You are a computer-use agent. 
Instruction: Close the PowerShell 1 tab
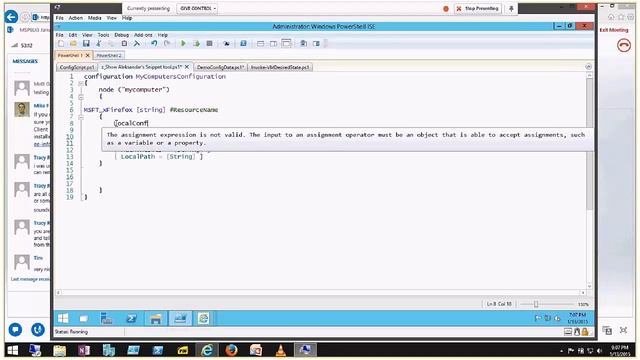[88, 55]
